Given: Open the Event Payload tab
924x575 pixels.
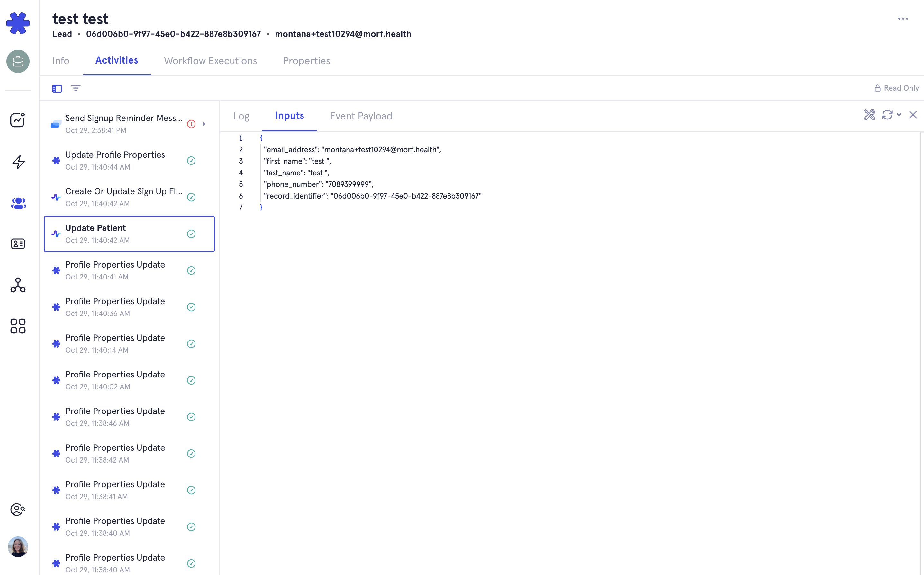Looking at the screenshot, I should coord(361,116).
